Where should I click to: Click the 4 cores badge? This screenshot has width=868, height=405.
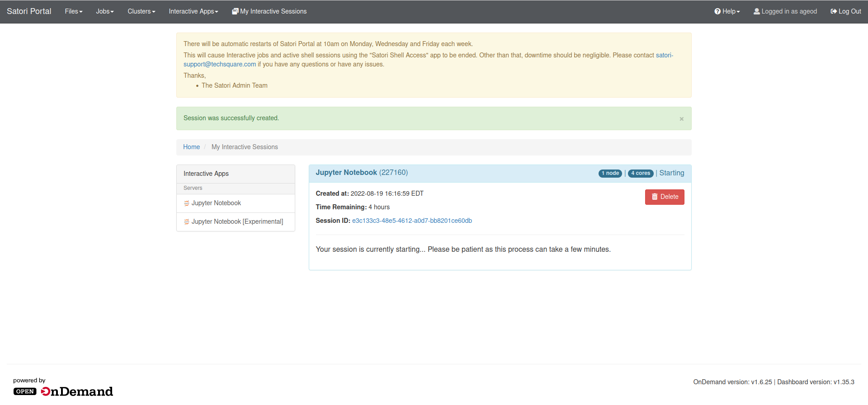(x=641, y=174)
